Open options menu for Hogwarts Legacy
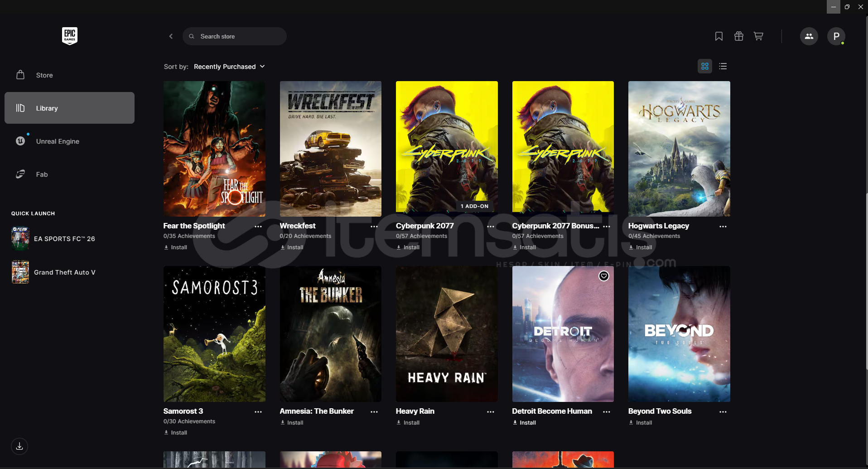This screenshot has width=868, height=469. click(x=723, y=226)
